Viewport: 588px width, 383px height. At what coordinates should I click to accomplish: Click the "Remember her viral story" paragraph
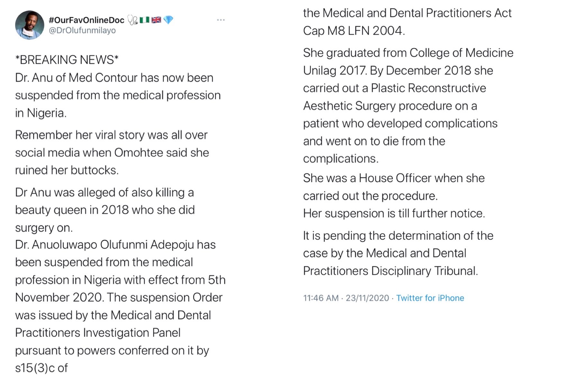click(112, 153)
